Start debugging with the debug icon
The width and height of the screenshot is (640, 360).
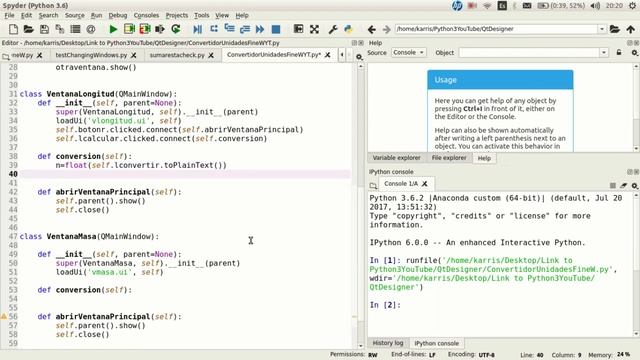click(198, 29)
